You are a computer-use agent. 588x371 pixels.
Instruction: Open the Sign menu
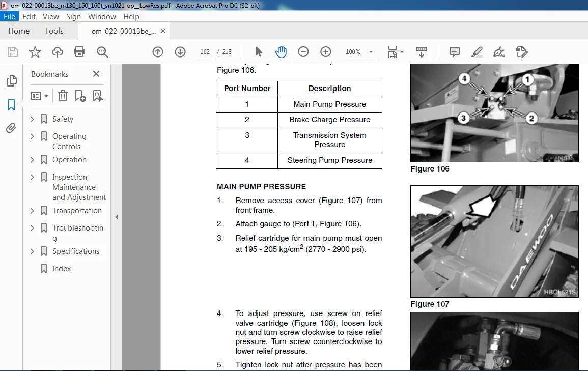[73, 16]
